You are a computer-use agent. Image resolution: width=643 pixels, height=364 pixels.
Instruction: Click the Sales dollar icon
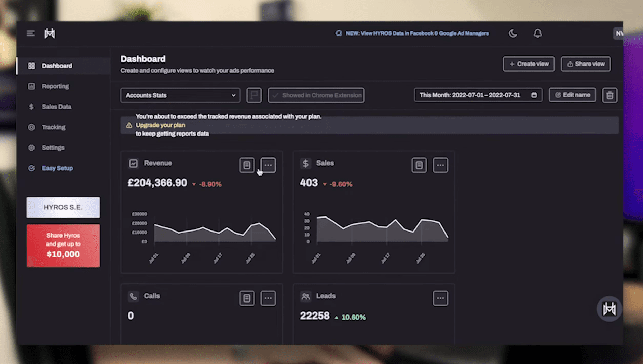pos(305,163)
